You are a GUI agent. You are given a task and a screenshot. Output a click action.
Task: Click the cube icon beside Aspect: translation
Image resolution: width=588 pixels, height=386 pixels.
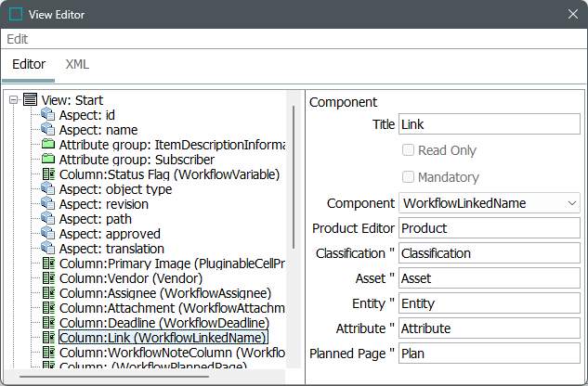click(x=48, y=249)
